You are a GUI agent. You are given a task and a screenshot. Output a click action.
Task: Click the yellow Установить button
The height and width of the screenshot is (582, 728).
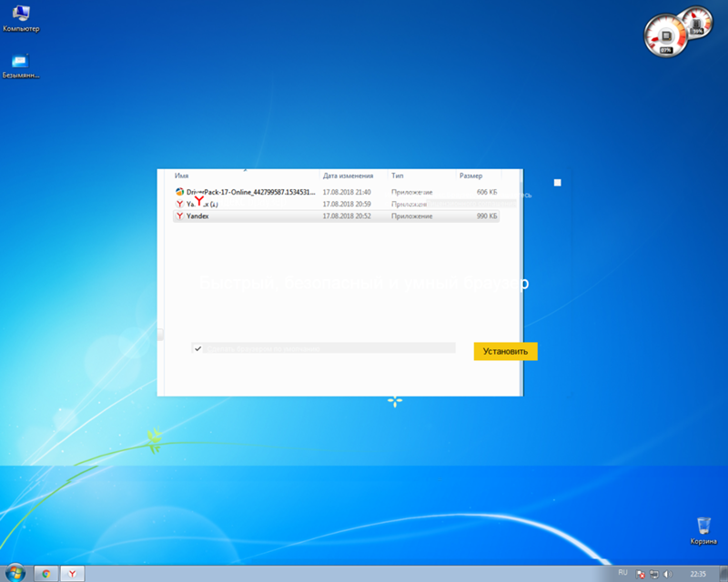[x=505, y=351]
